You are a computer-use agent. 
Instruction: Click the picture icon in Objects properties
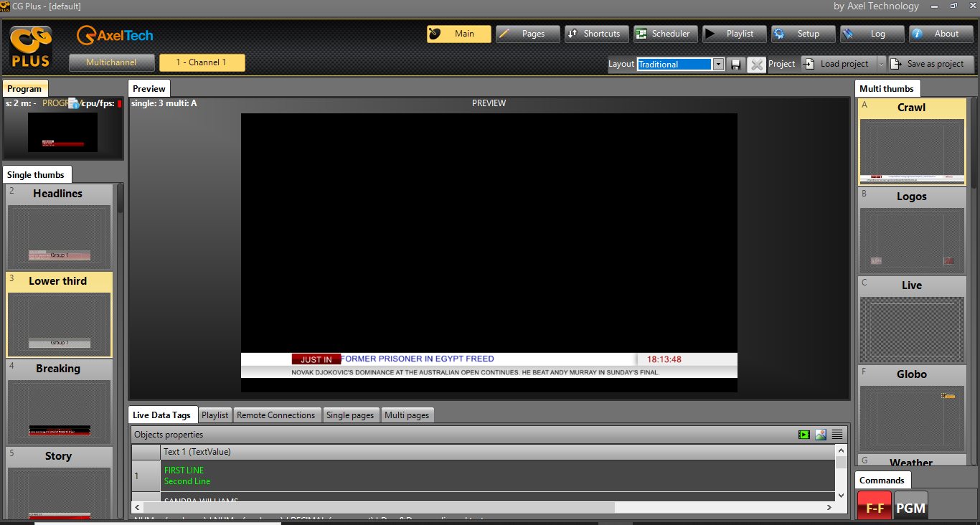(x=821, y=435)
